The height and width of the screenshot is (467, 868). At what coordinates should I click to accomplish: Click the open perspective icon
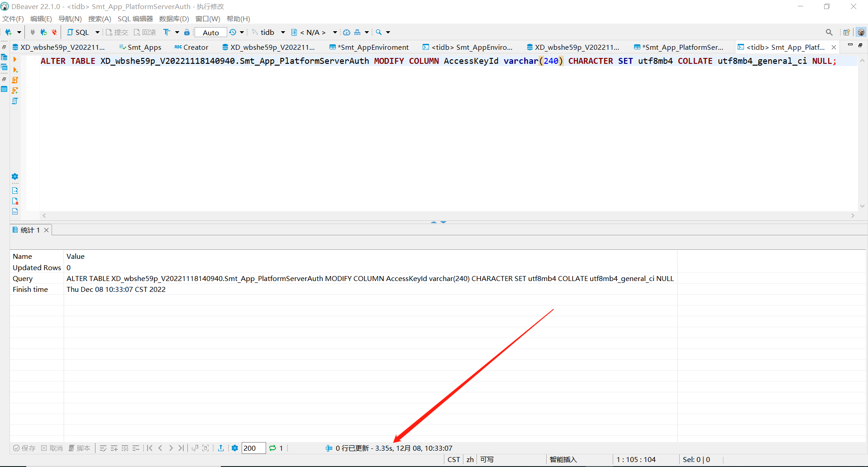846,32
